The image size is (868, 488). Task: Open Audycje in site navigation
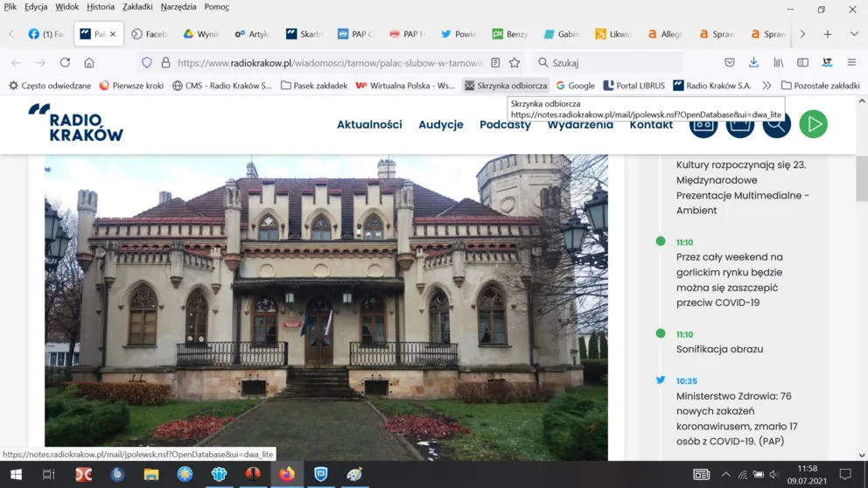pos(441,124)
